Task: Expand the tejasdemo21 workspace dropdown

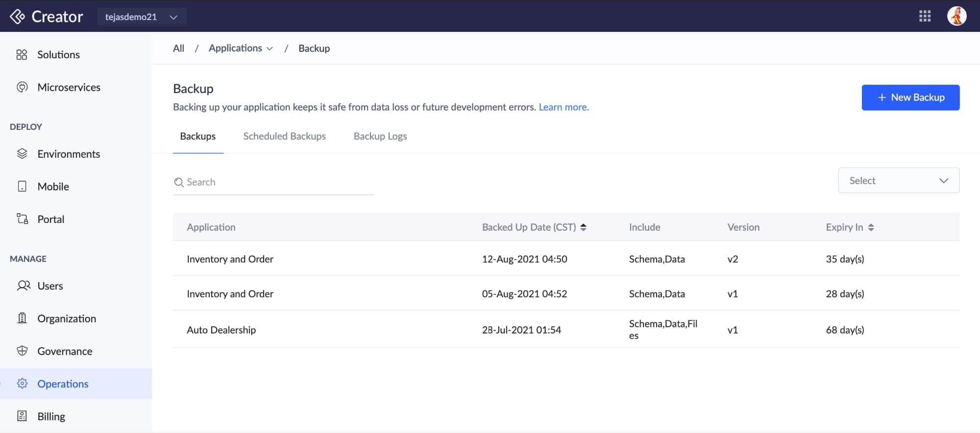Action: tap(141, 17)
